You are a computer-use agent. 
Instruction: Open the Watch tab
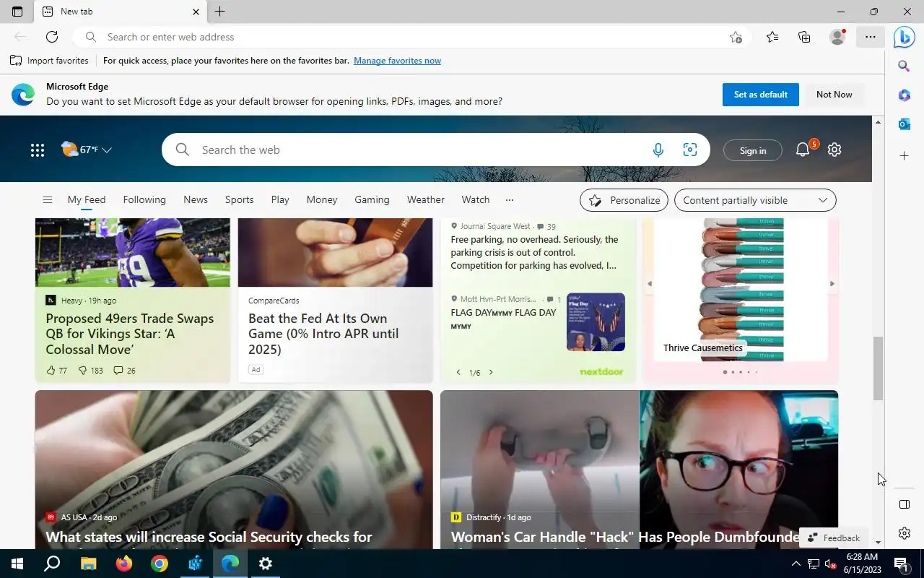click(x=476, y=200)
